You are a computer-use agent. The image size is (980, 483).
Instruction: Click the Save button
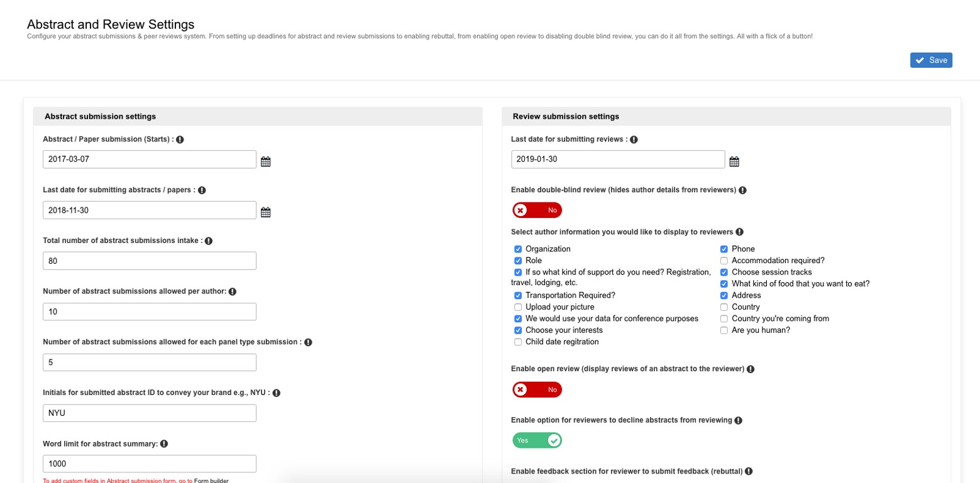[x=931, y=60]
